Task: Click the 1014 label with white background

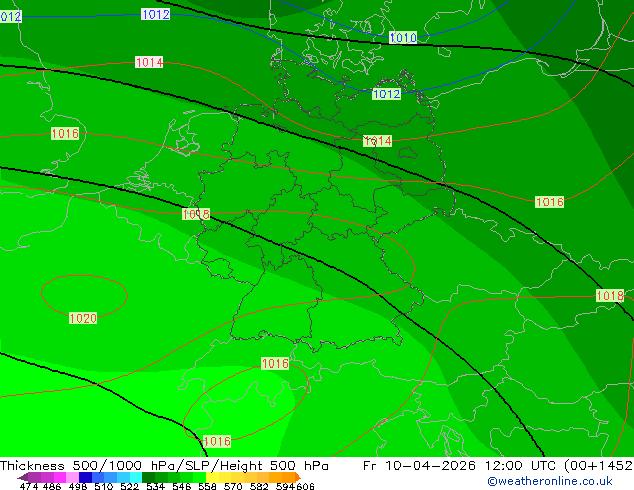Action: click(x=149, y=62)
